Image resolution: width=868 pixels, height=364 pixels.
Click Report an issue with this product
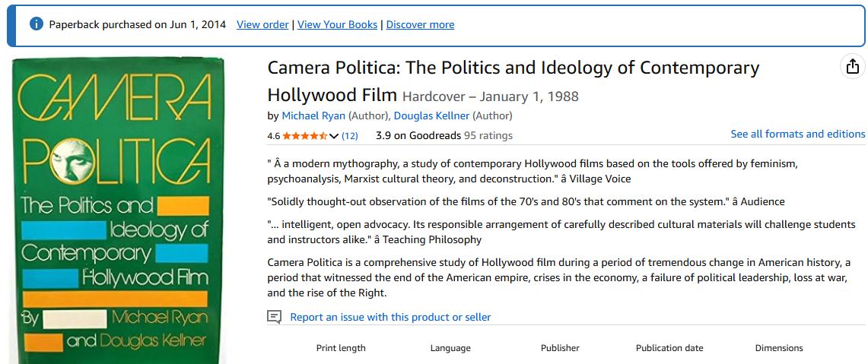click(390, 317)
